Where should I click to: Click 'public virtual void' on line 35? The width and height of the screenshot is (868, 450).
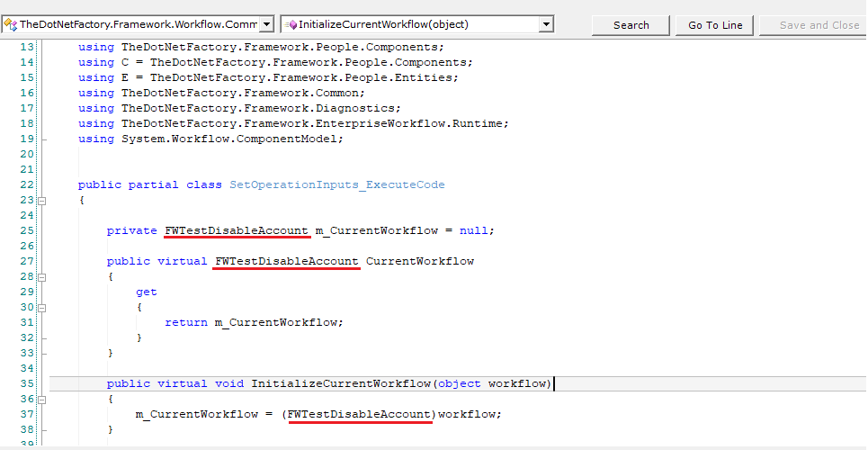coord(174,383)
